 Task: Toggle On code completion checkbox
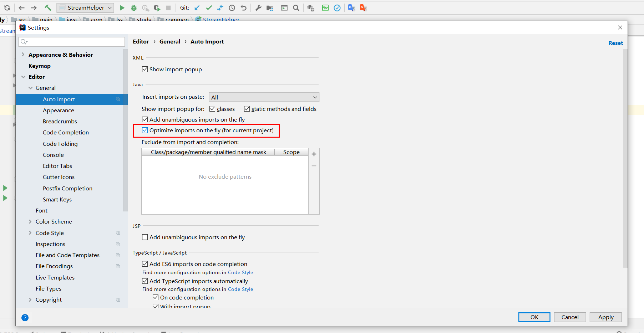pos(156,297)
